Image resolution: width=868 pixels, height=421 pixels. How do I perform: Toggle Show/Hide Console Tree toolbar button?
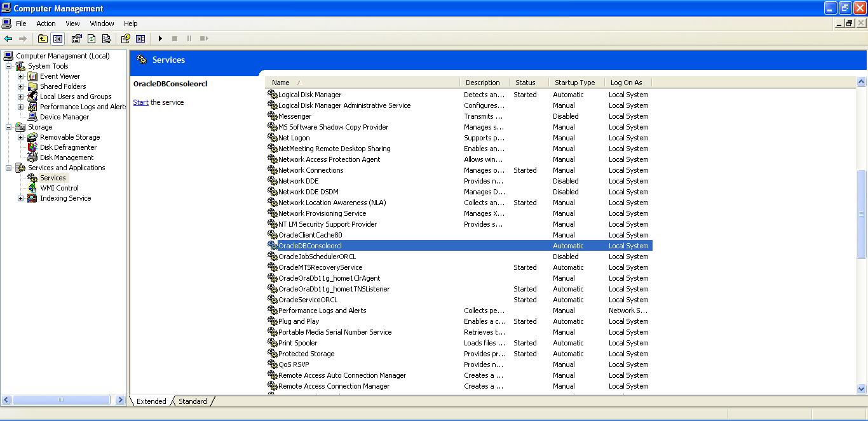point(58,39)
